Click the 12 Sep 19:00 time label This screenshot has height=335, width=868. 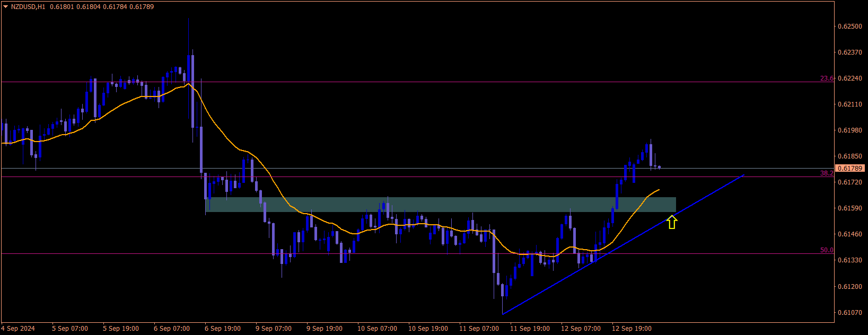point(632,329)
